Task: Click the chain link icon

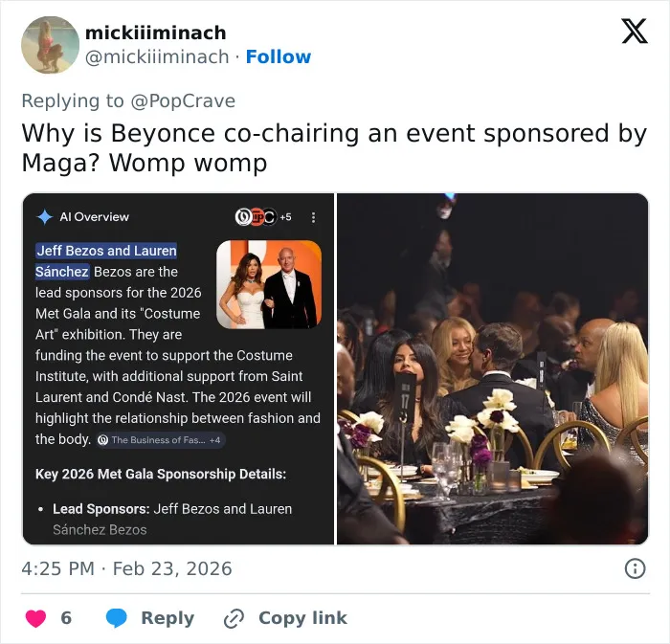Action: [234, 618]
